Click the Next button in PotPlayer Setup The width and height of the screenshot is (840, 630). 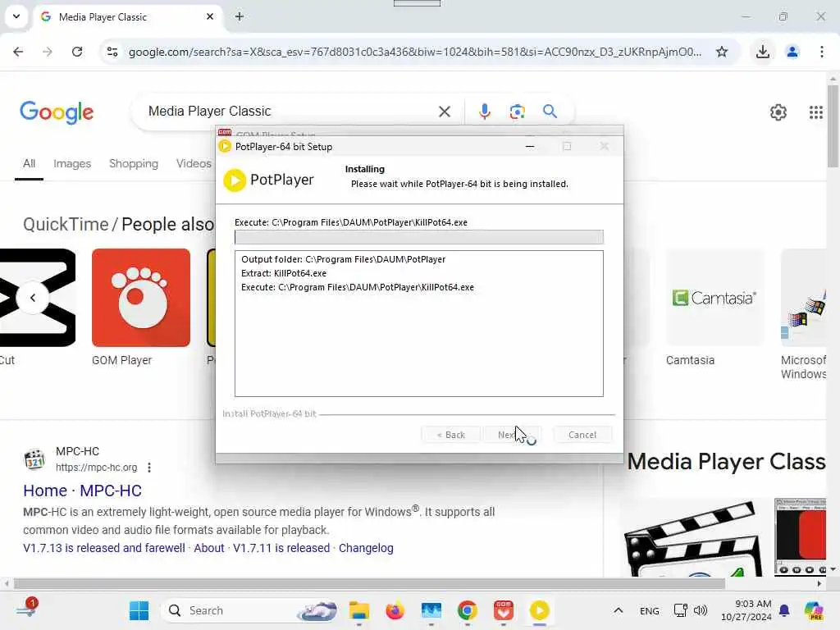(512, 435)
